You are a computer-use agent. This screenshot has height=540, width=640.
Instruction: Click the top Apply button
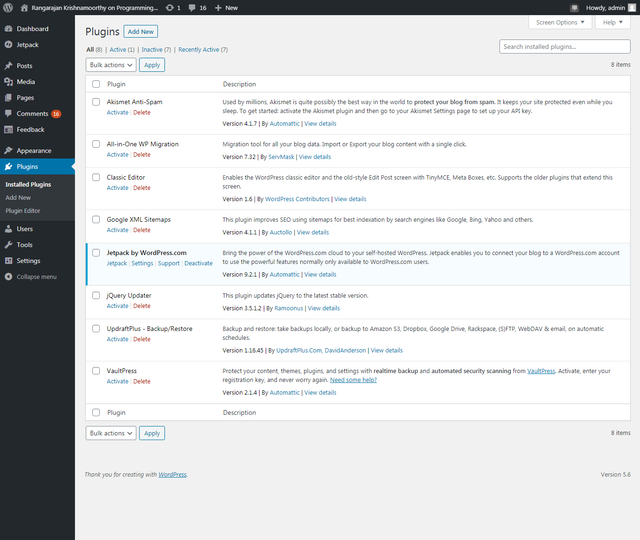152,65
